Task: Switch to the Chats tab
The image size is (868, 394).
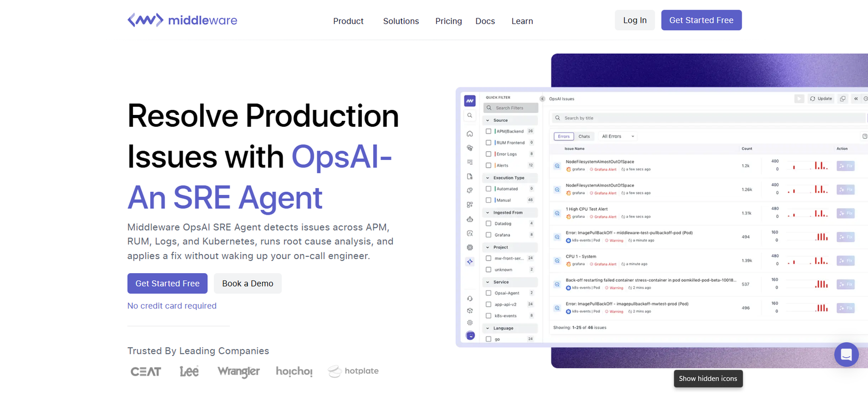Action: tap(584, 136)
